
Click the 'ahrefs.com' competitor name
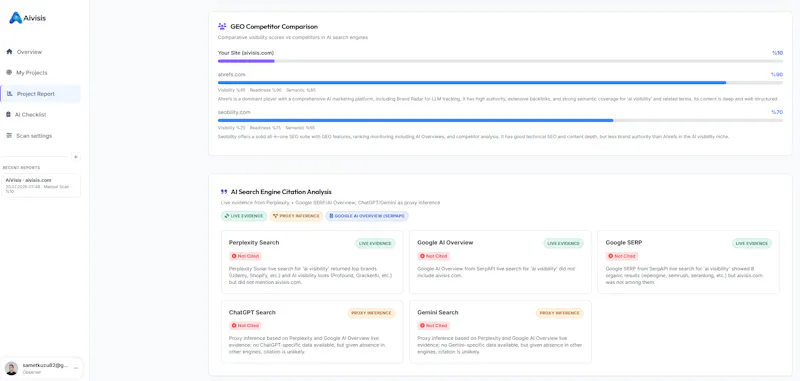[232, 74]
